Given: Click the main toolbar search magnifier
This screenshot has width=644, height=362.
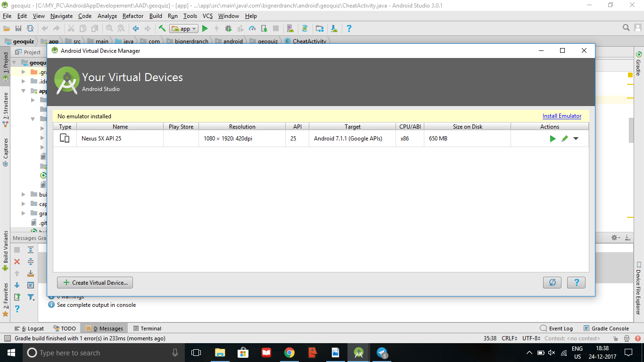Looking at the screenshot, I should click(x=626, y=28).
